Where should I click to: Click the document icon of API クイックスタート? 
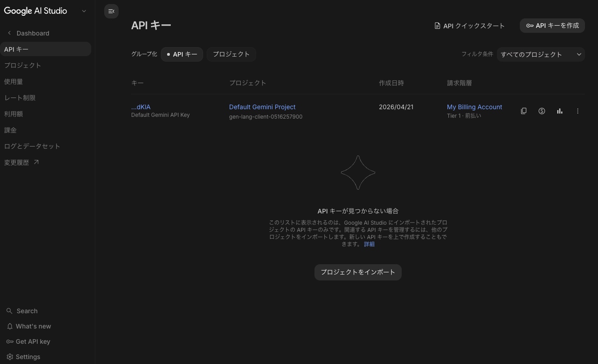tap(437, 26)
